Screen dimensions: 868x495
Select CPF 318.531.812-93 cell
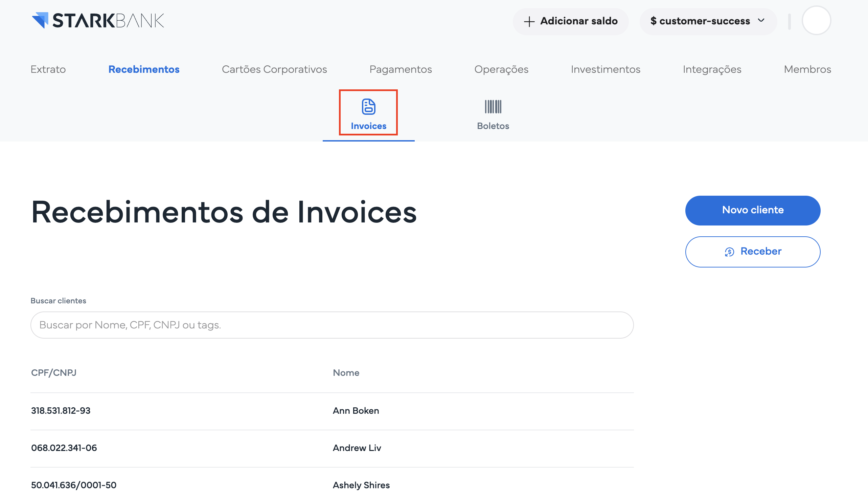(x=61, y=411)
